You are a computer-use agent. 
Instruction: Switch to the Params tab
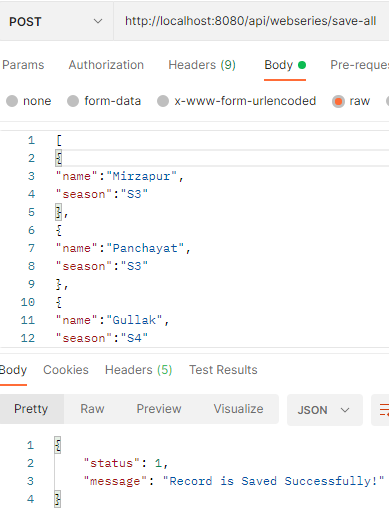(23, 65)
